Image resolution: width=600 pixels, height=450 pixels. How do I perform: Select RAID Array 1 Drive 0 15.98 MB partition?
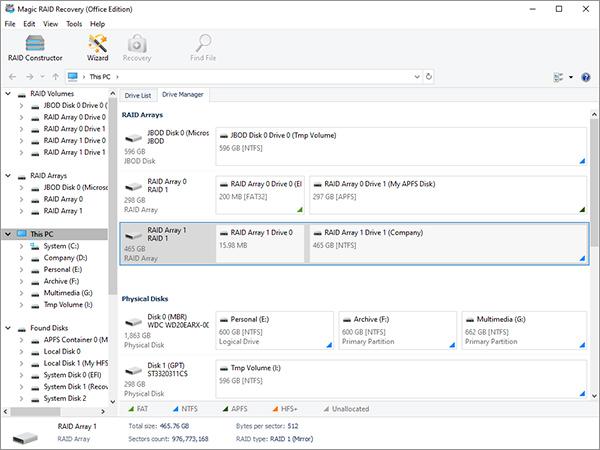click(x=260, y=244)
